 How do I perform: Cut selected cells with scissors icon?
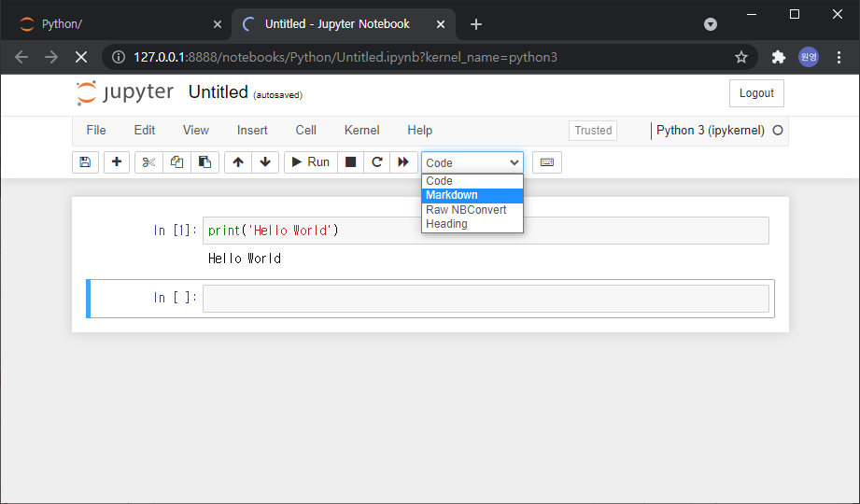click(x=148, y=162)
